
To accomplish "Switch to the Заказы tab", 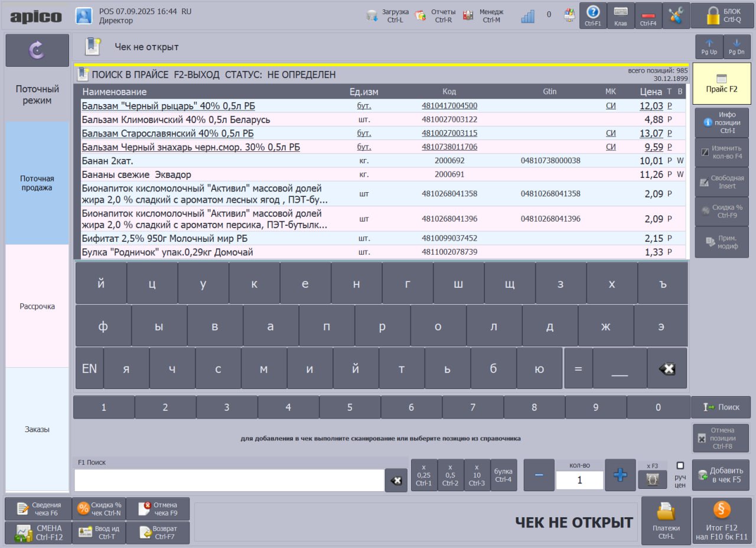I will (x=37, y=429).
